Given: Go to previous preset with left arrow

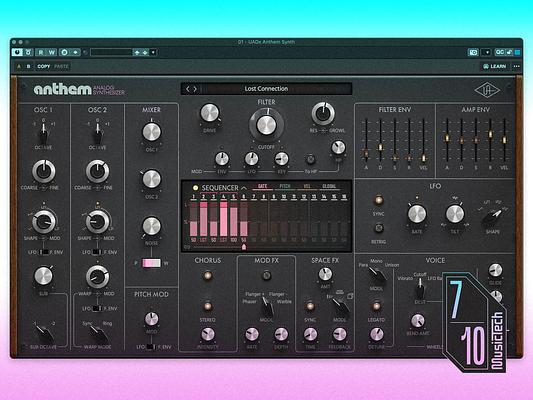Looking at the screenshot, I should 188,89.
